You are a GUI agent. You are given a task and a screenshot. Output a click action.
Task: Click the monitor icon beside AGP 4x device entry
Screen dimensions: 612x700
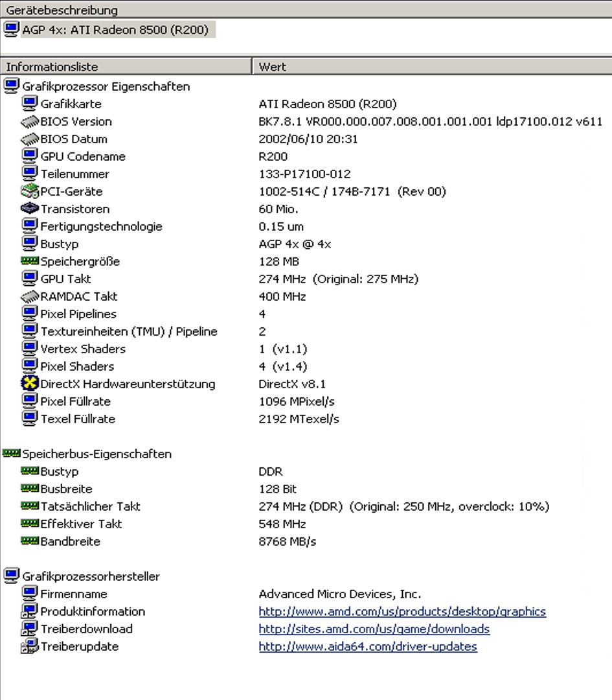point(11,29)
